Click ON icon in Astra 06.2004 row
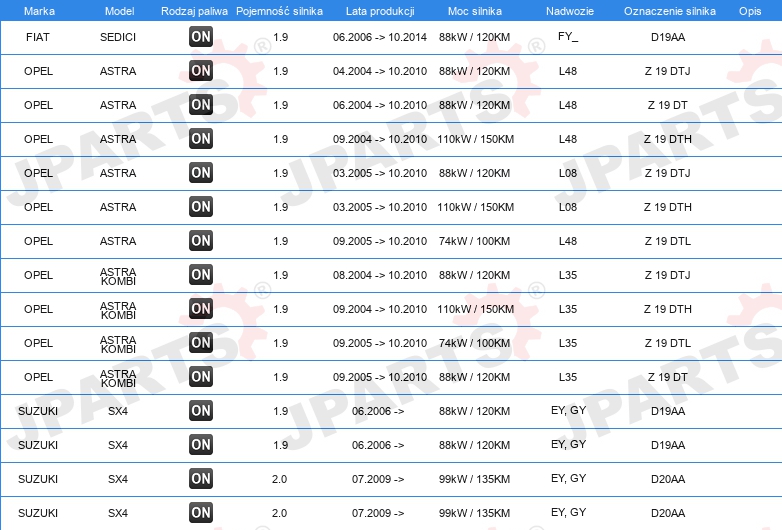Viewport: 782px width, 530px height. tap(201, 104)
